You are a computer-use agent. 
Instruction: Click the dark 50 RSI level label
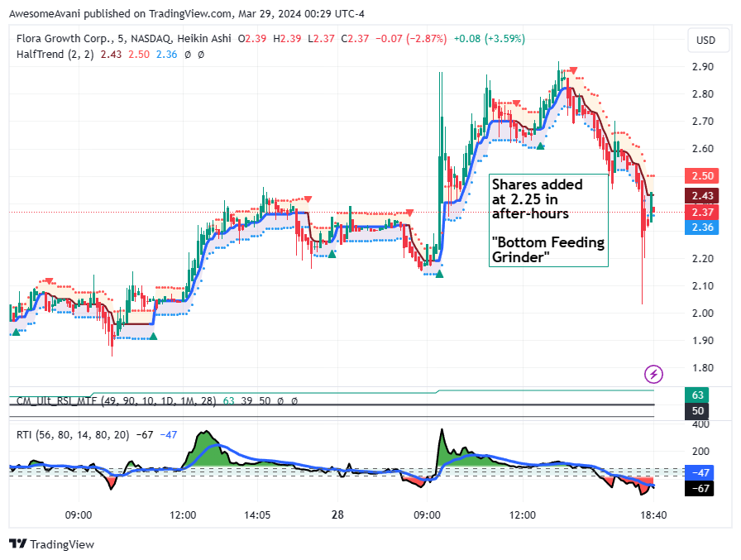[x=697, y=411]
